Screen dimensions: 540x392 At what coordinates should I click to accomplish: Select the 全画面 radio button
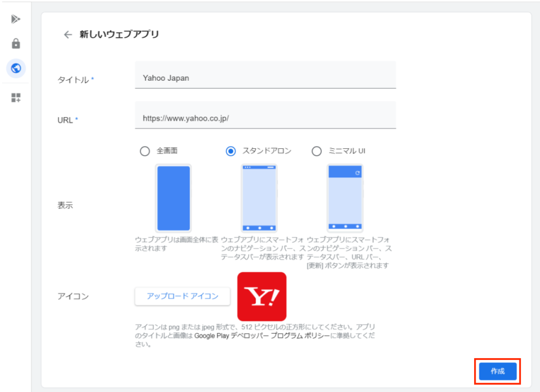point(144,151)
